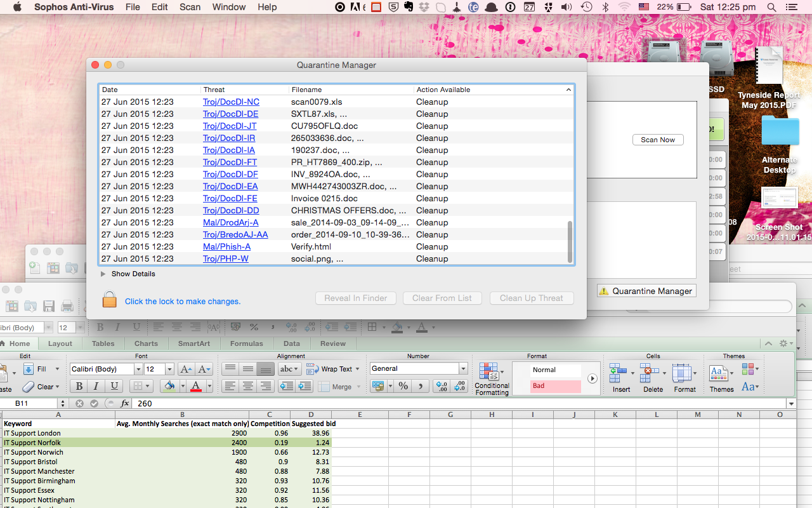Open the Mal/Phish-A threat link
812x508 pixels.
[x=226, y=246]
